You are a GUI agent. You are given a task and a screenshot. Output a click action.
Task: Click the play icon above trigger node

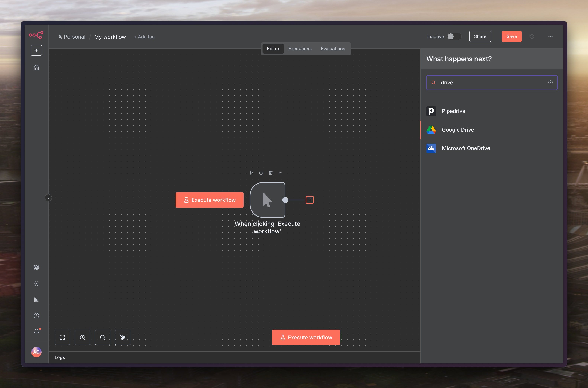[251, 173]
